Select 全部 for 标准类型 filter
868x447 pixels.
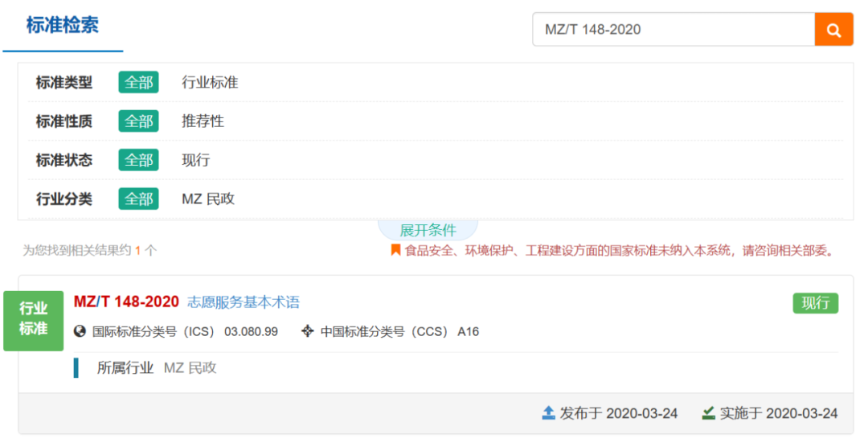coord(138,82)
